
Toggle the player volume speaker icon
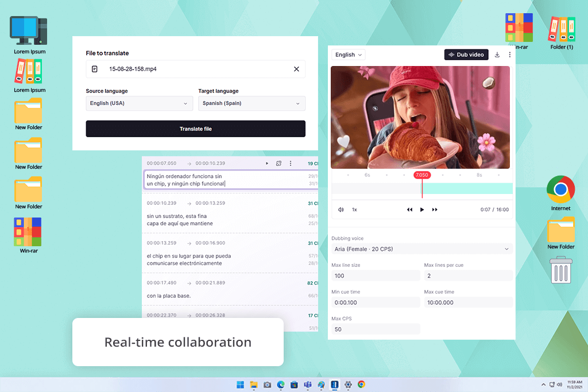(341, 209)
